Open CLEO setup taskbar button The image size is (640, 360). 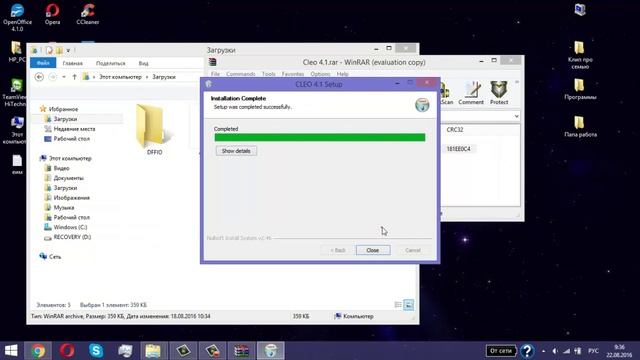click(270, 351)
